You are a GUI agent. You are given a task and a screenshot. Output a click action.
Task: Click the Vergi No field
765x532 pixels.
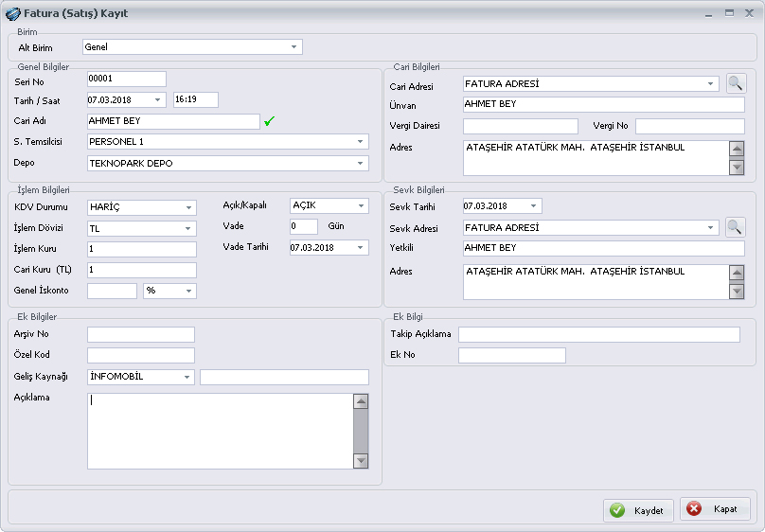click(690, 126)
